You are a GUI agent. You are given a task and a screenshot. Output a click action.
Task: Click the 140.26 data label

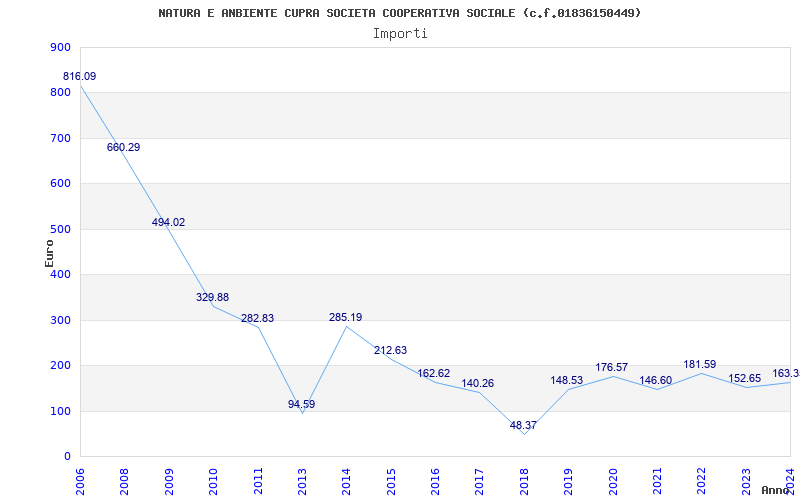(478, 384)
